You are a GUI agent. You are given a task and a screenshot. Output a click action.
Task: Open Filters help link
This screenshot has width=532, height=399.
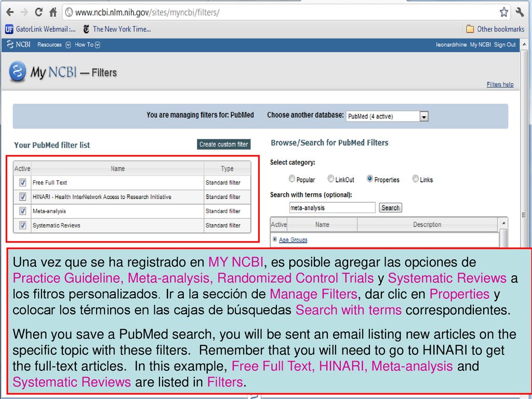coord(500,84)
